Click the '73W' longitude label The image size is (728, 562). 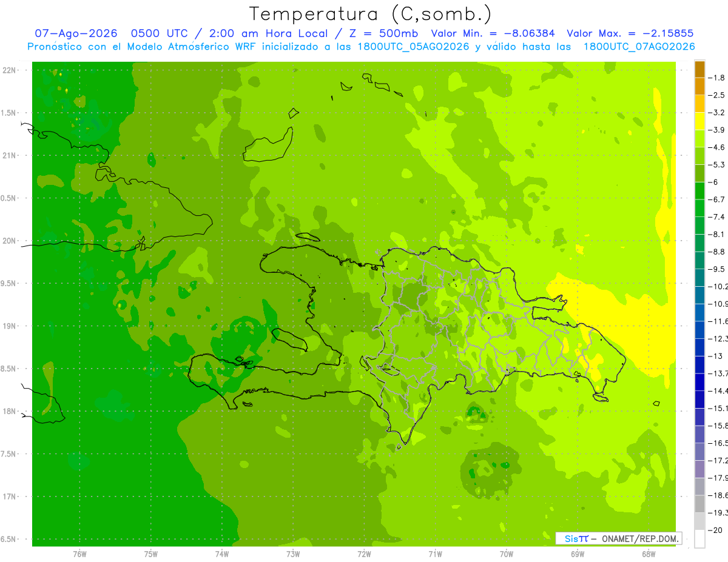pos(293,554)
